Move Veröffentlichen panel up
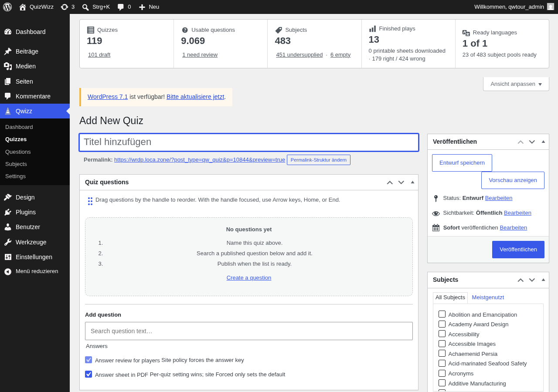The width and height of the screenshot is (558, 392). (521, 142)
